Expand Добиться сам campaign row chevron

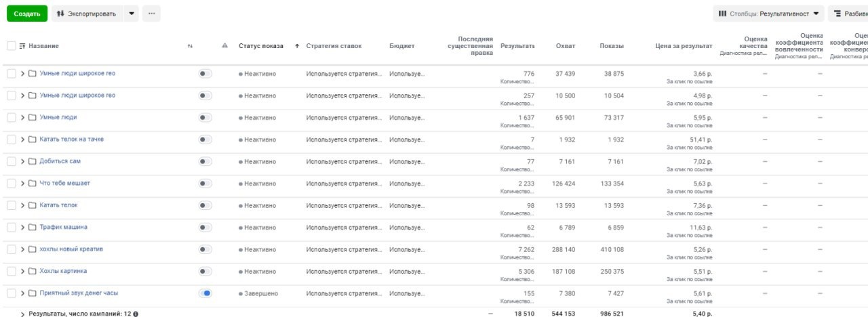click(22, 161)
